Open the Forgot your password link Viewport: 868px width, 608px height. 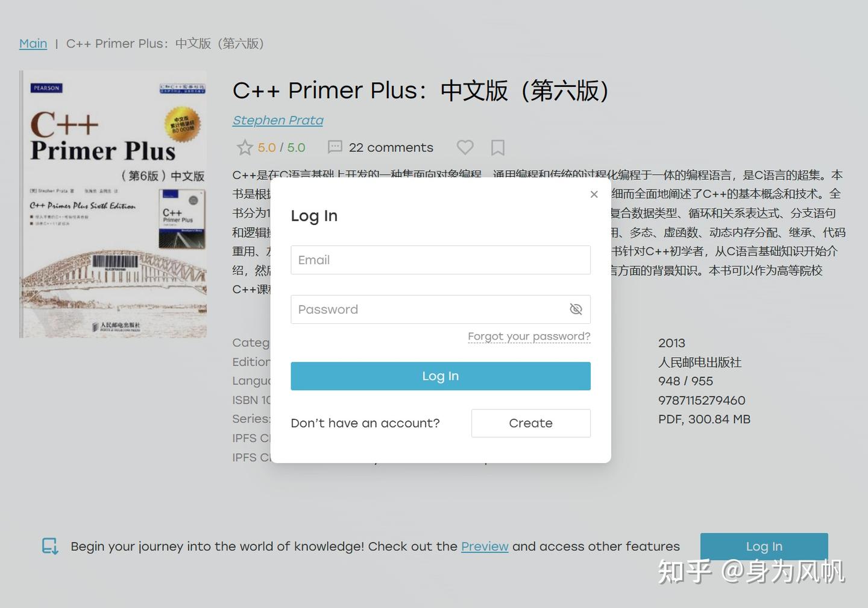529,337
